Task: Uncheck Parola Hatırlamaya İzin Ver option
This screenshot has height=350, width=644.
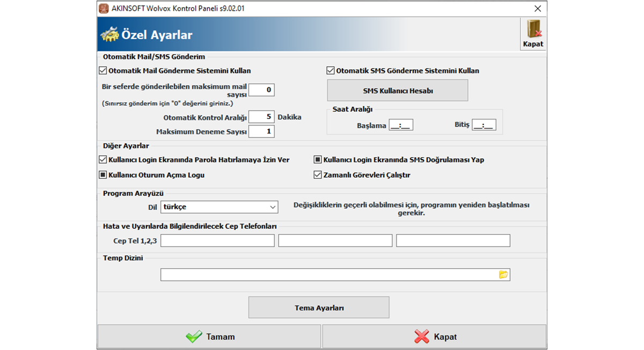Action: 103,160
